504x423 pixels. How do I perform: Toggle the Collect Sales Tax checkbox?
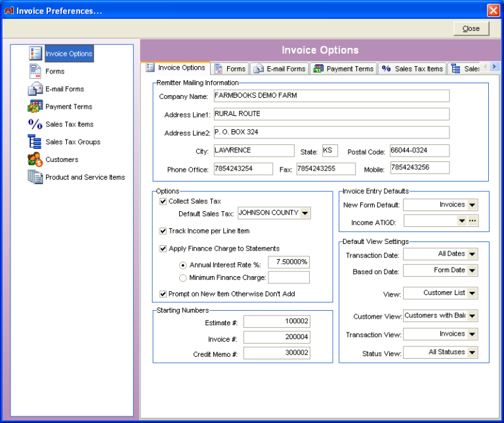coord(163,201)
